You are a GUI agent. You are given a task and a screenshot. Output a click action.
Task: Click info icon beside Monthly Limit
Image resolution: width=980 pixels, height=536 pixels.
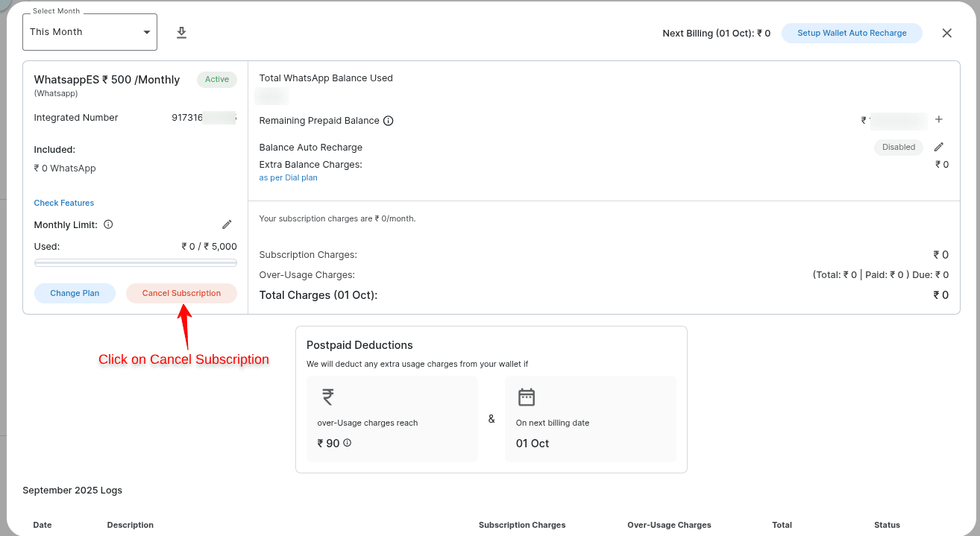(x=108, y=224)
